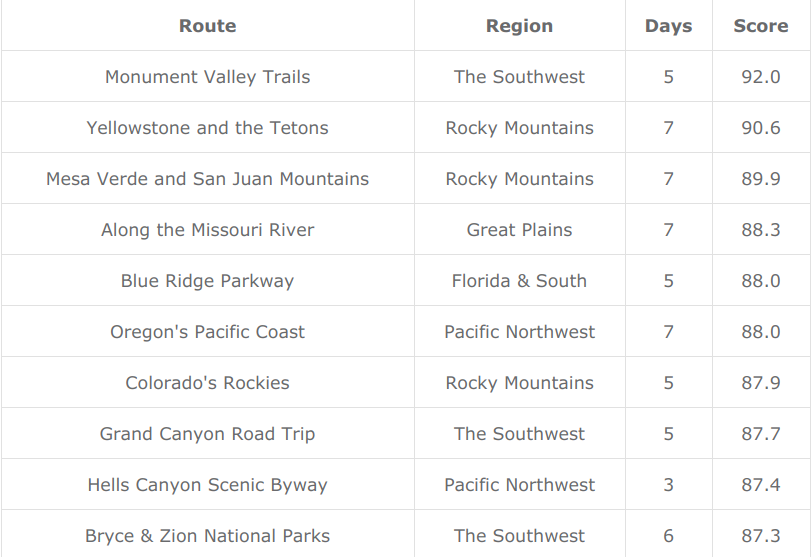Click the 87.4 score cell
The image size is (811, 557).
point(760,485)
